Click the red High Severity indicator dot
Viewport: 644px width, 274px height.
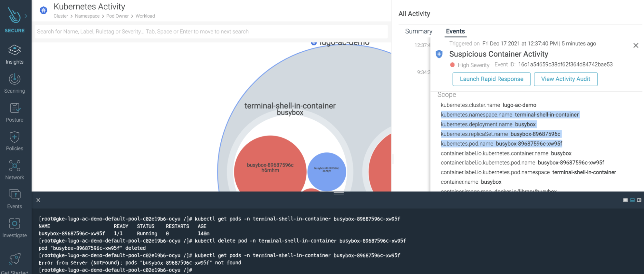pos(452,65)
